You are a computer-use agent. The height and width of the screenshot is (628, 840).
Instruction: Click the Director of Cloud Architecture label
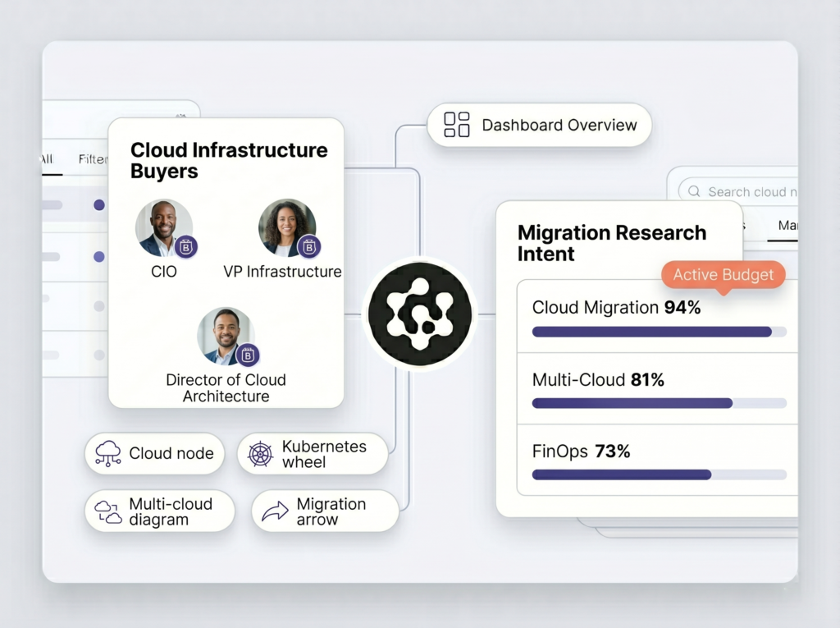click(226, 387)
